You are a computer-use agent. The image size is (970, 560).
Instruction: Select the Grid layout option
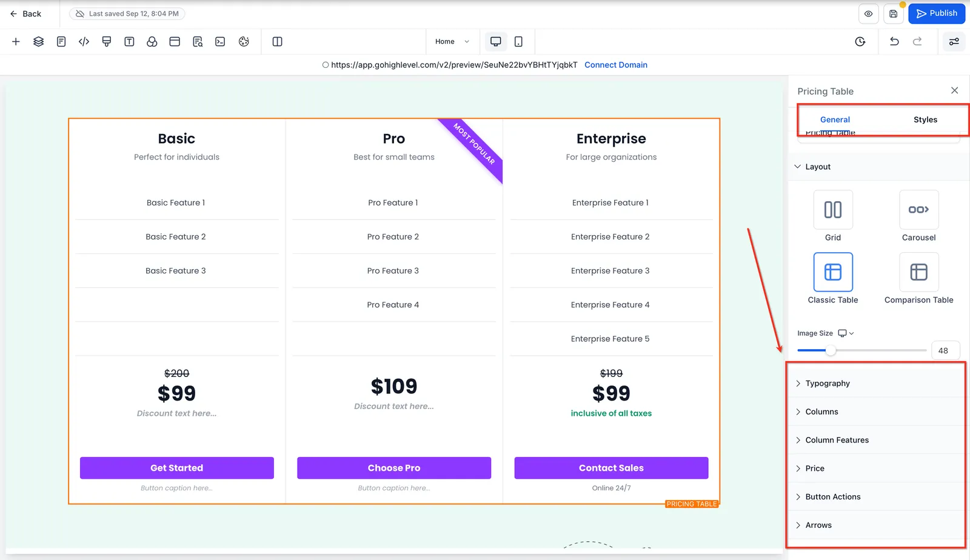click(833, 216)
